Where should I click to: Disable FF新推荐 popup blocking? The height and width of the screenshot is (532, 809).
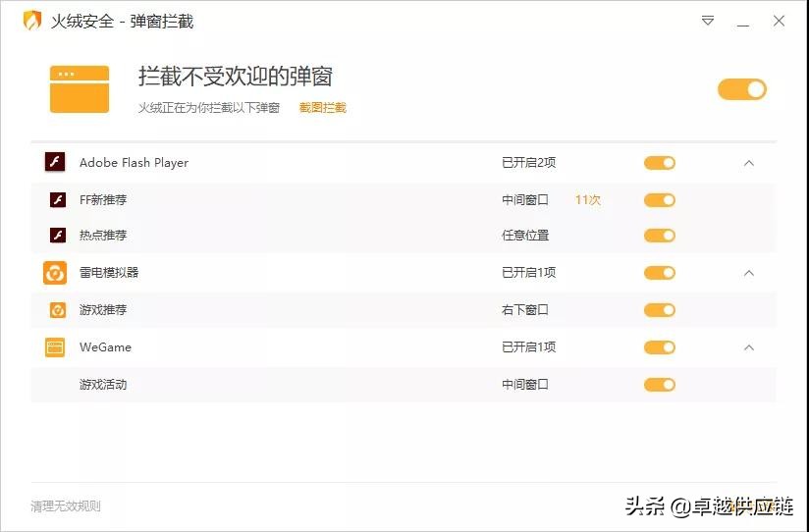[660, 200]
